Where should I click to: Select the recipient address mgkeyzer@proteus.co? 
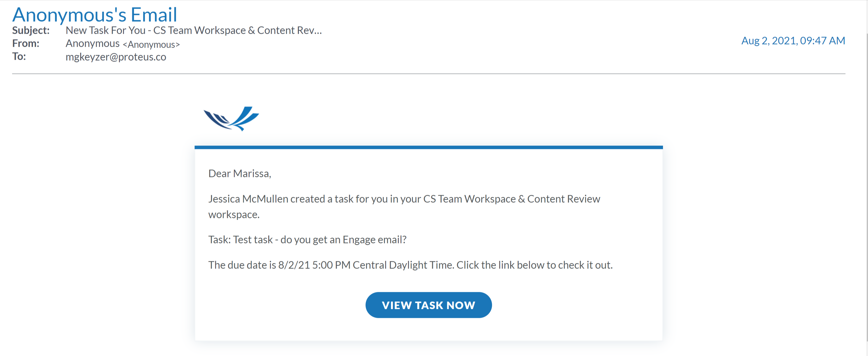click(x=116, y=57)
